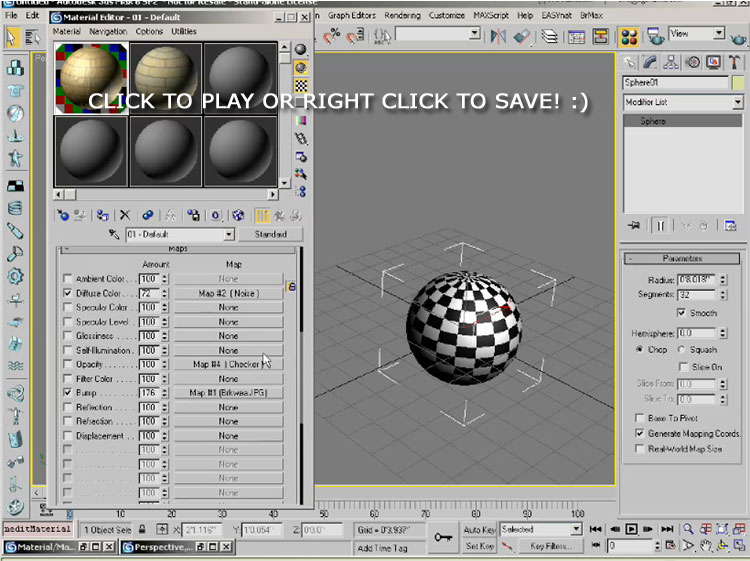Image resolution: width=750 pixels, height=561 pixels.
Task: Click the Set Keys key icon
Action: click(x=444, y=537)
